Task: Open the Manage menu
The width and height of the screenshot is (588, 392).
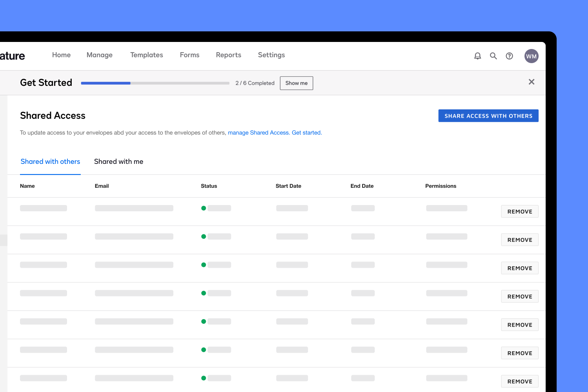Action: click(x=99, y=55)
